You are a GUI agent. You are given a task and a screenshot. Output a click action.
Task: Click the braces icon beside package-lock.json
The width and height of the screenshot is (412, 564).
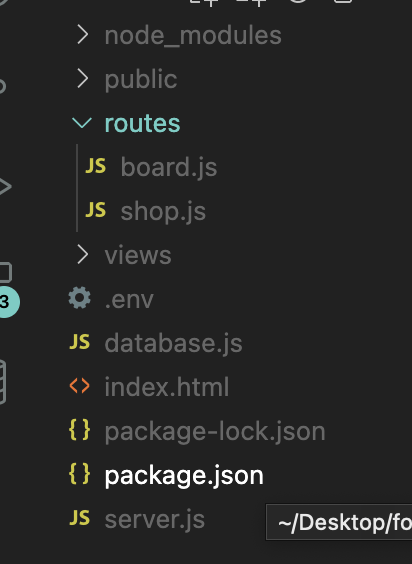pos(80,430)
